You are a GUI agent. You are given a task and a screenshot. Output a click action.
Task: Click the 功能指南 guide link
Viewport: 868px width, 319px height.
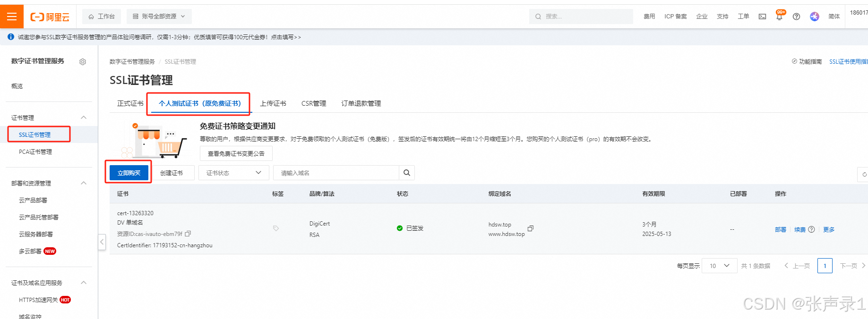[x=807, y=61]
